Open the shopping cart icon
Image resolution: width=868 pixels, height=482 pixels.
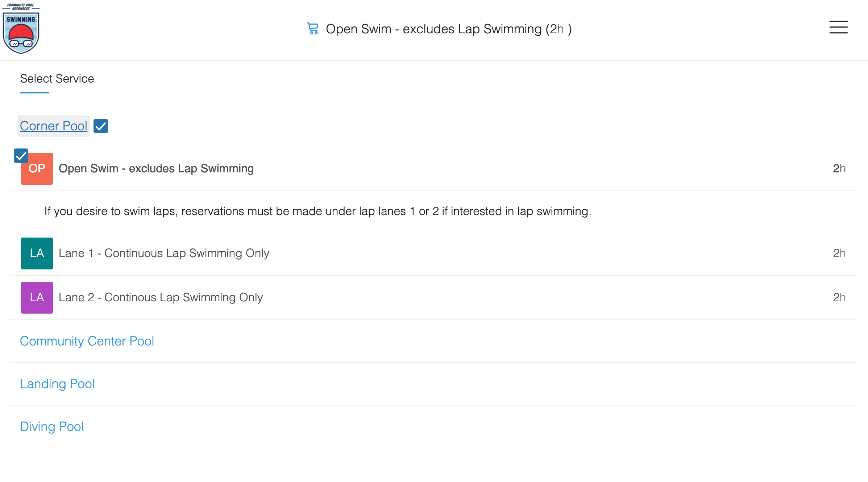point(312,29)
